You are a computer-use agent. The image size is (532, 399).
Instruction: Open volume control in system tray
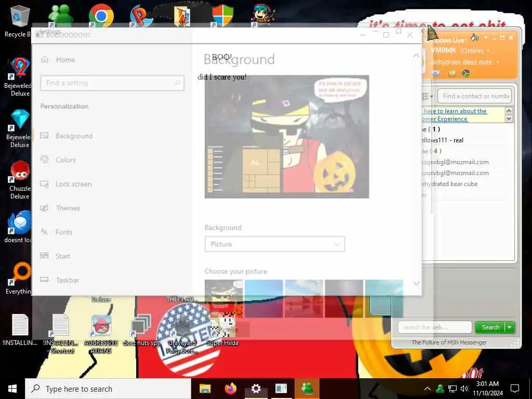[464, 389]
